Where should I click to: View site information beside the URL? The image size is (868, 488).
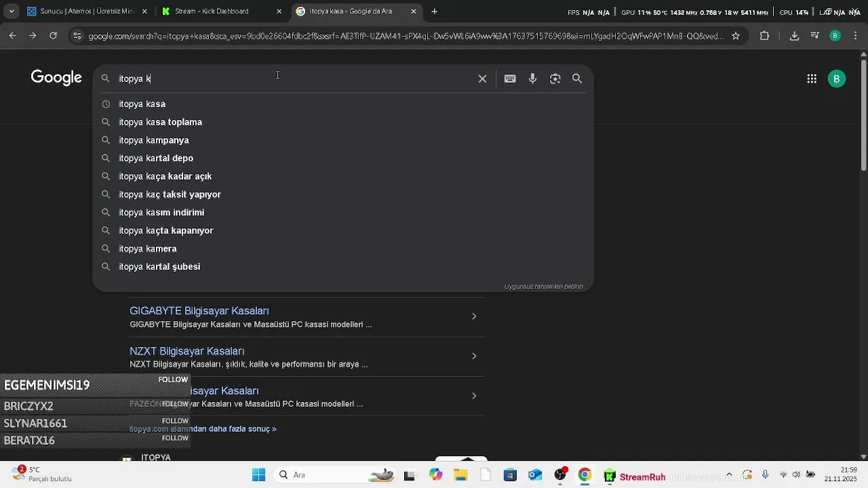point(77,36)
